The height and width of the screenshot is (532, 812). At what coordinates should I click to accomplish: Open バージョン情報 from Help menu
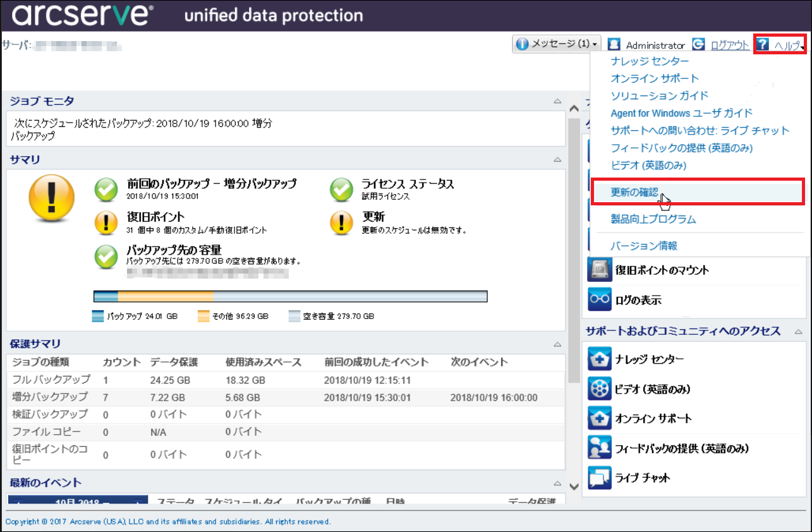tap(644, 246)
